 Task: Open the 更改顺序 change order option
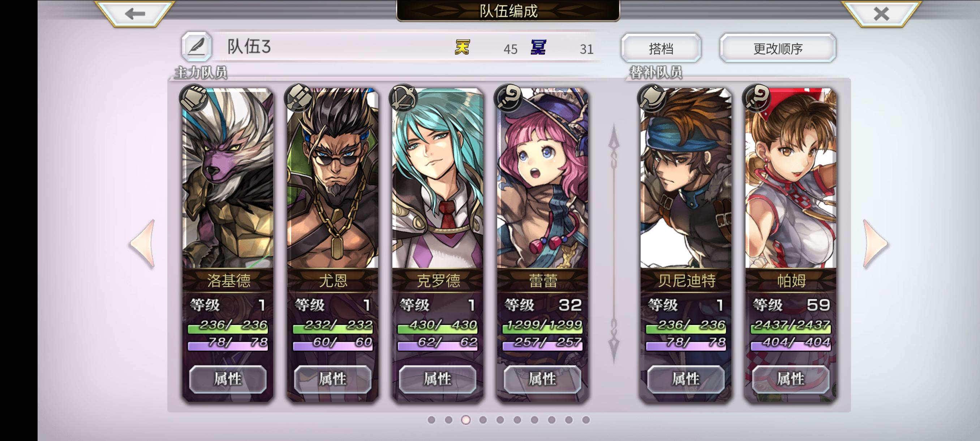tap(778, 48)
